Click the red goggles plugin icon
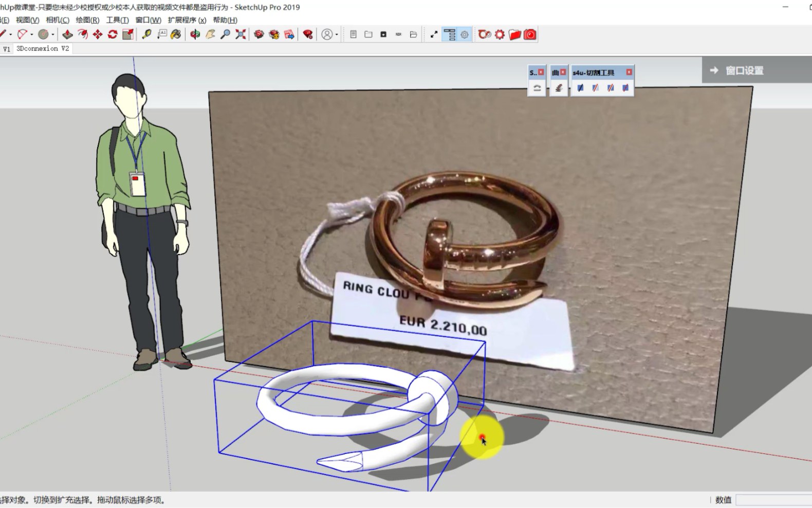The height and width of the screenshot is (508, 812). (485, 34)
